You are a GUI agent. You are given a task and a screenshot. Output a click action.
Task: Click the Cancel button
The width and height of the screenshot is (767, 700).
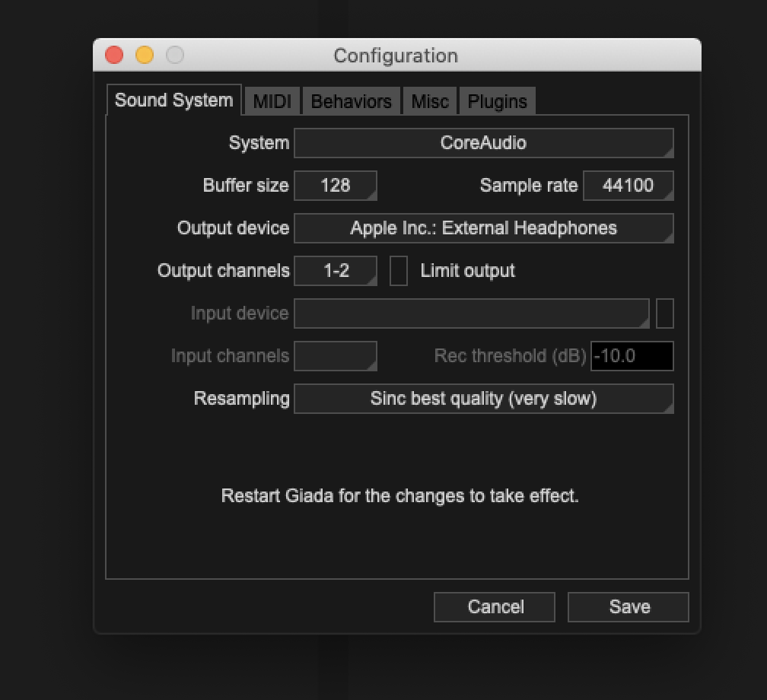coord(494,606)
